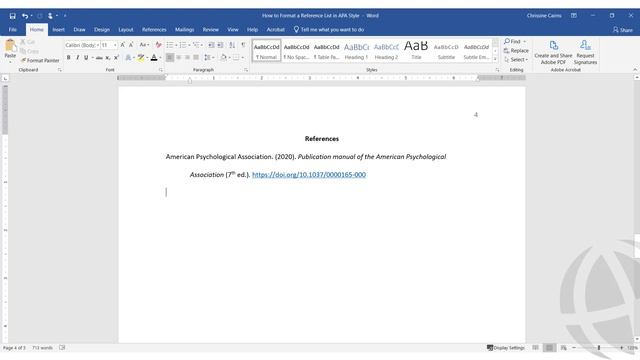Viewport: 640px width, 360px height.
Task: Toggle bold formatting
Action: [69, 58]
